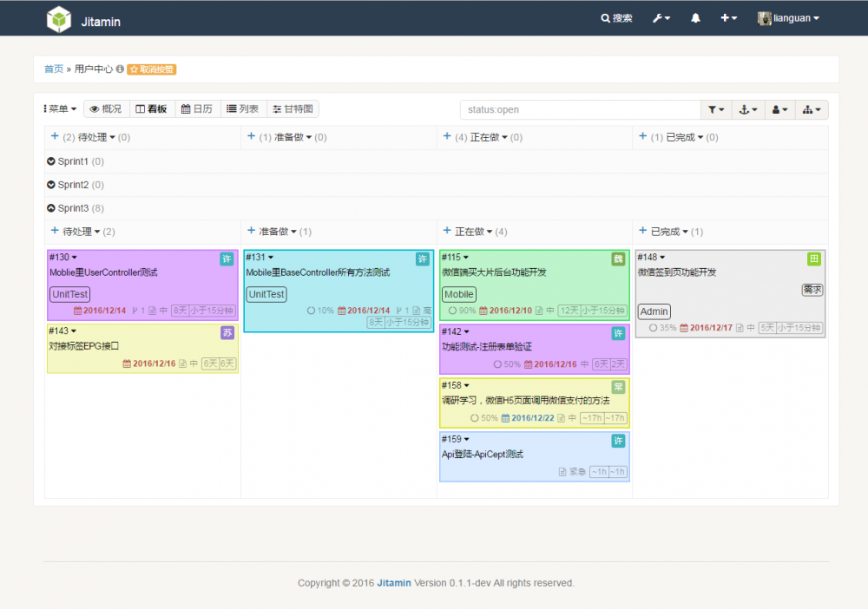
Task: Open the wrench settings menu
Action: coord(661,18)
